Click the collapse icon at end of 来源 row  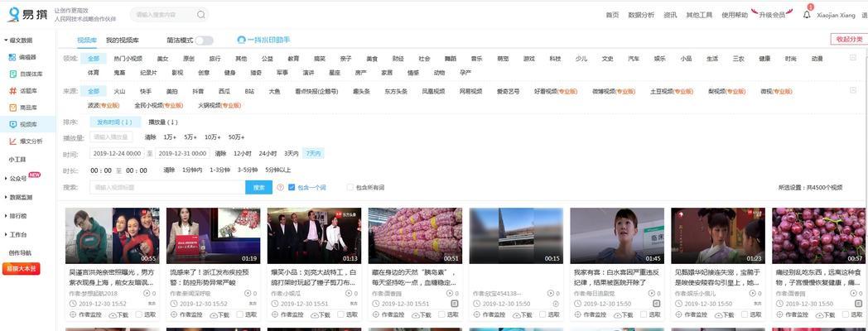point(853,91)
